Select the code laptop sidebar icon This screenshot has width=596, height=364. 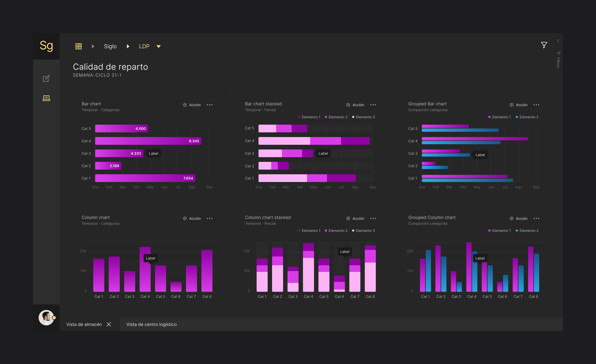point(46,98)
